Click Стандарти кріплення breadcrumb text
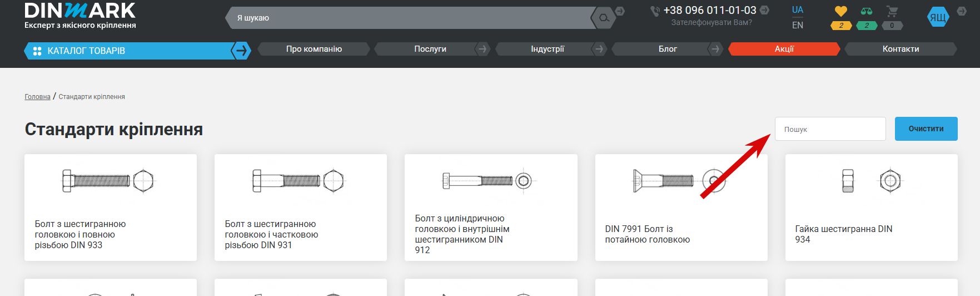980x296 pixels. point(92,97)
